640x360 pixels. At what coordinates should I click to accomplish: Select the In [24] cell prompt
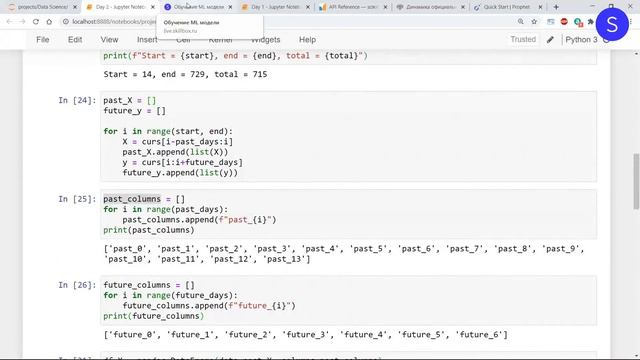pos(77,100)
